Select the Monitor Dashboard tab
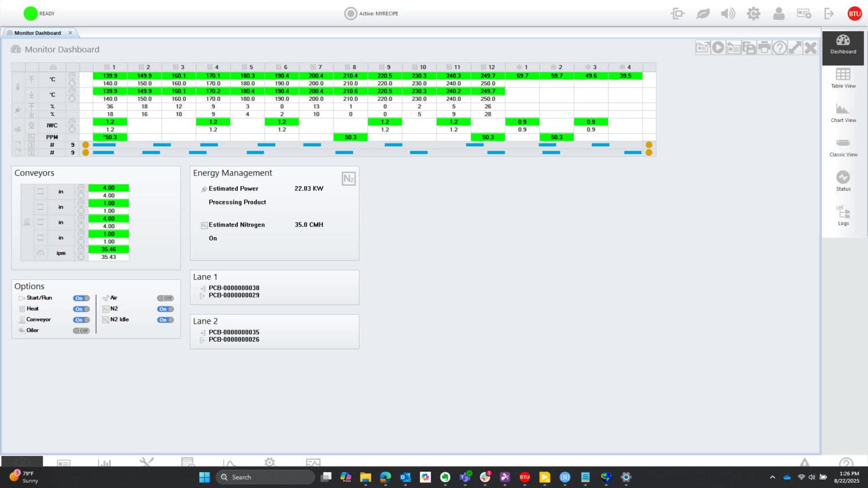 37,33
